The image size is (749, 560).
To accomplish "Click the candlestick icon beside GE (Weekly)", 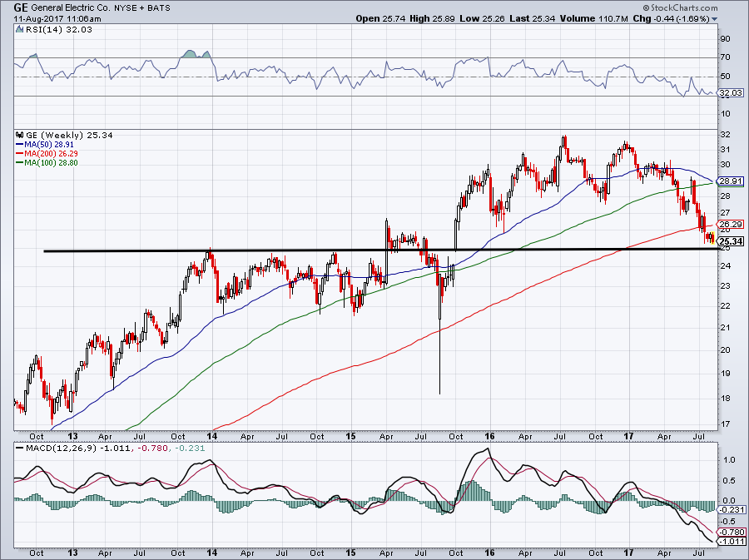I will [19, 135].
